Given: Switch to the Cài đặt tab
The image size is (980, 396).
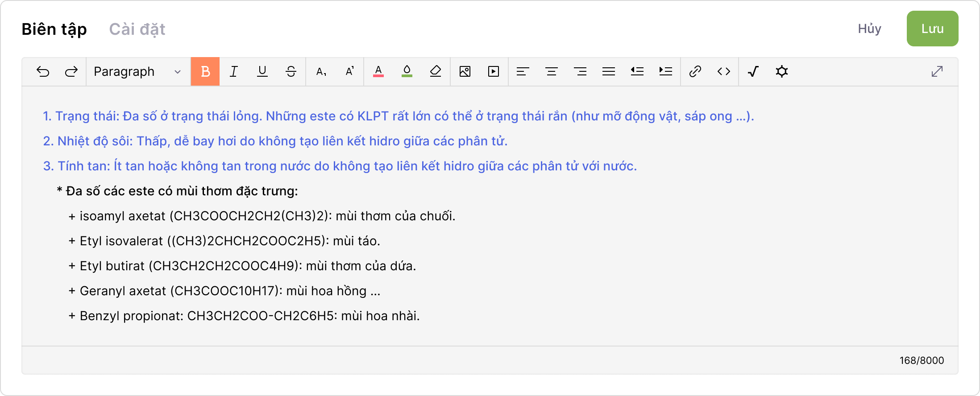Looking at the screenshot, I should [137, 29].
